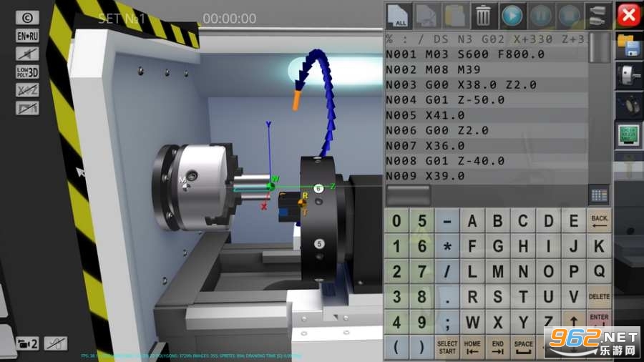Click the copyright info icon

pos(27,18)
